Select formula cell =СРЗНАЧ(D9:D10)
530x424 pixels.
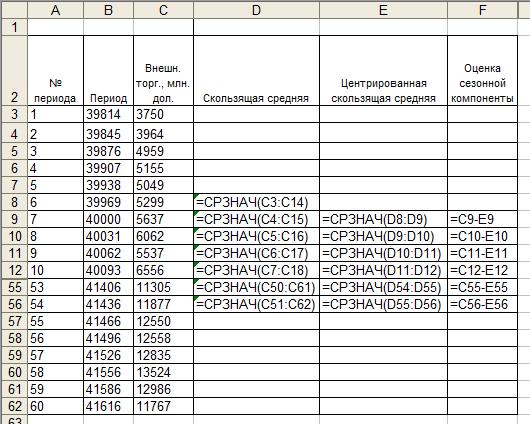point(383,236)
